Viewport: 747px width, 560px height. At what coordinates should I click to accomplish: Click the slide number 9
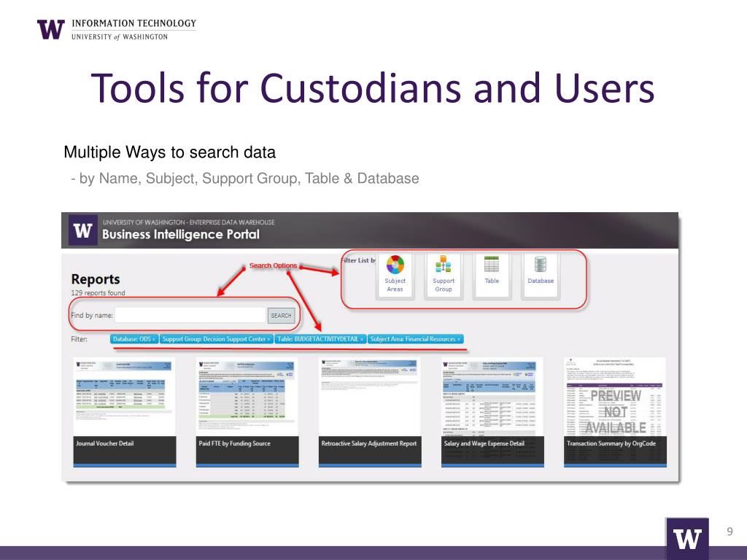tap(729, 531)
